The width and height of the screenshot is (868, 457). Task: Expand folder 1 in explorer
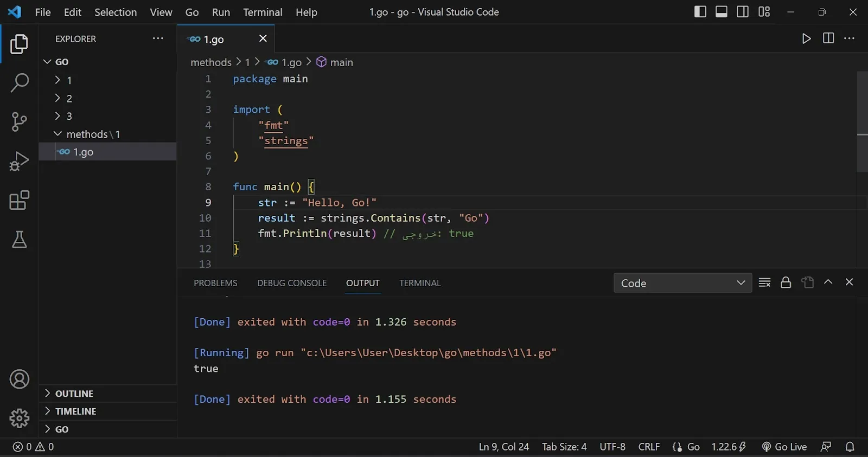pyautogui.click(x=108, y=80)
